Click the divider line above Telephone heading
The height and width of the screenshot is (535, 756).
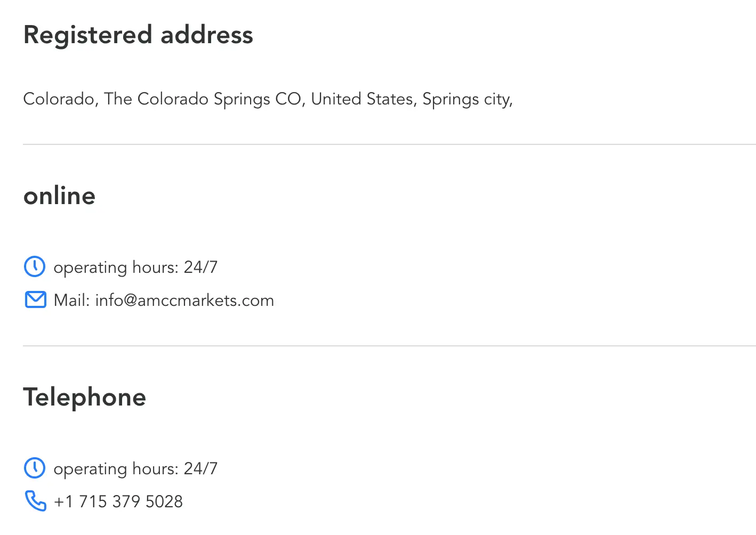[x=389, y=346]
